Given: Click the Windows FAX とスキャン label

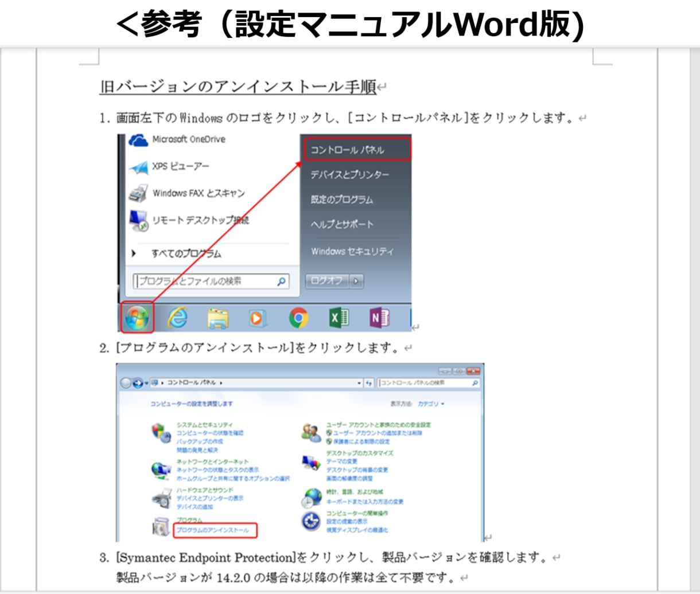Looking at the screenshot, I should pyautogui.click(x=198, y=193).
